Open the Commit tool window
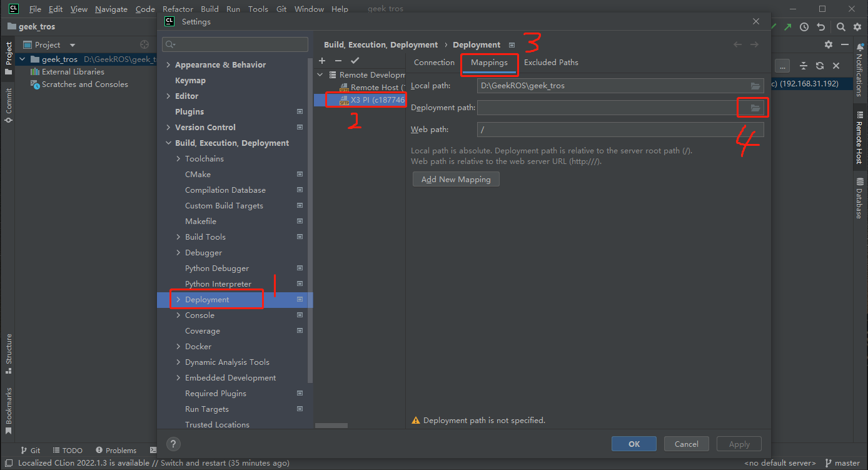Screen dimensions: 868x470 (8, 105)
